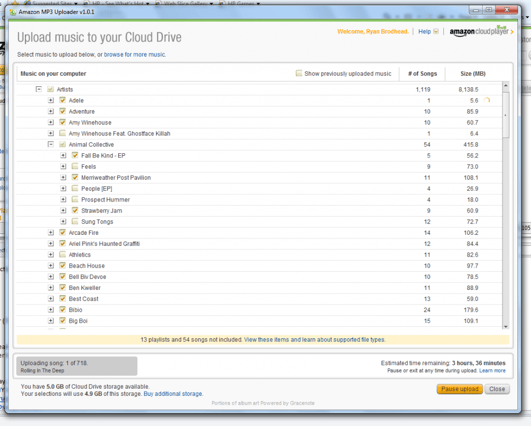Click the Close button
This screenshot has height=426, width=531.
(497, 389)
